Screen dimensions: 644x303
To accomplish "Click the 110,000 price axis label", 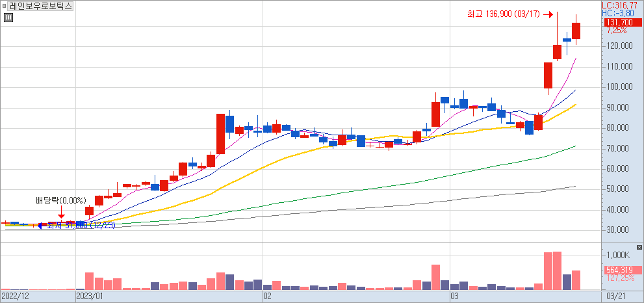I will (621, 66).
